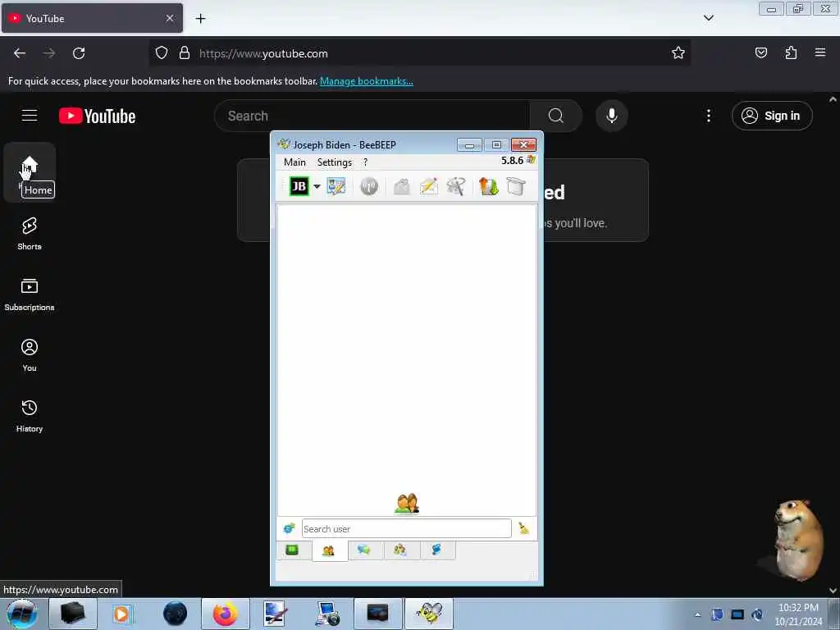This screenshot has width=840, height=630.
Task: Click the two-people icon in user list area
Action: (x=407, y=504)
